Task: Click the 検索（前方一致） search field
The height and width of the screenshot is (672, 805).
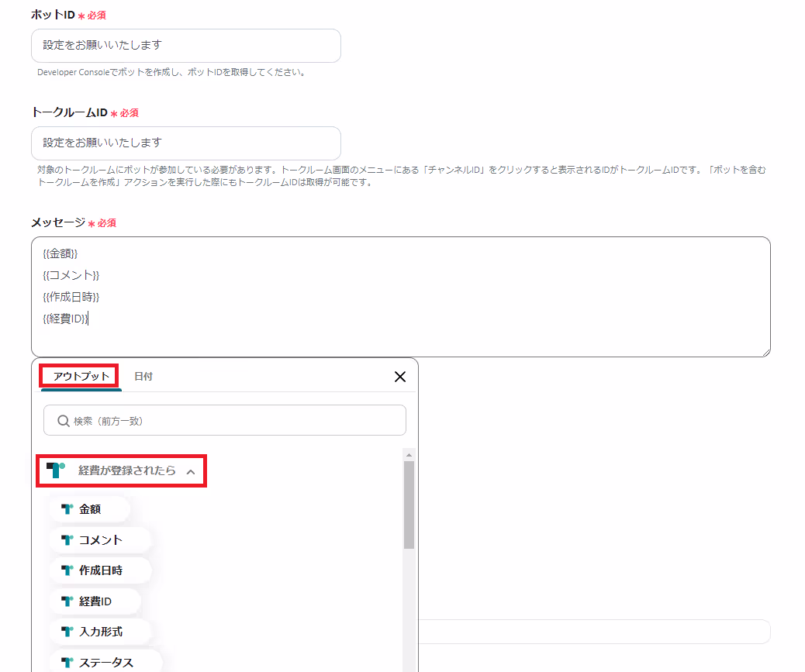Action: pos(225,421)
